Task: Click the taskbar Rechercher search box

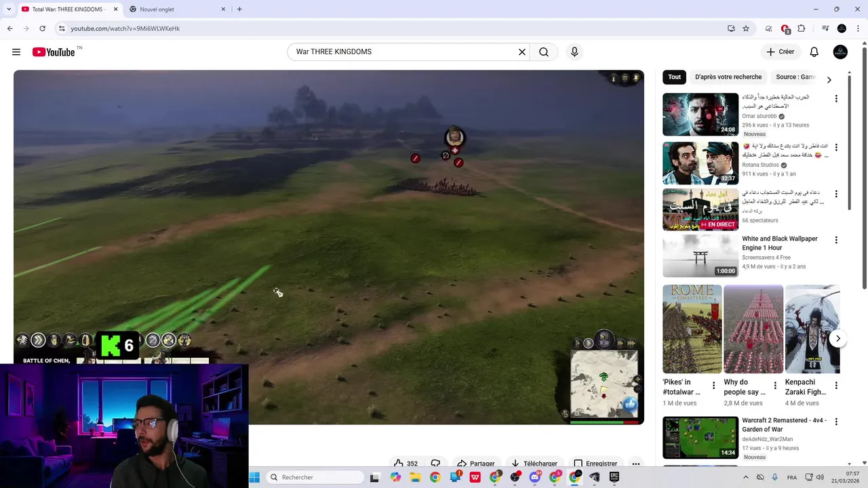Action: click(x=314, y=477)
